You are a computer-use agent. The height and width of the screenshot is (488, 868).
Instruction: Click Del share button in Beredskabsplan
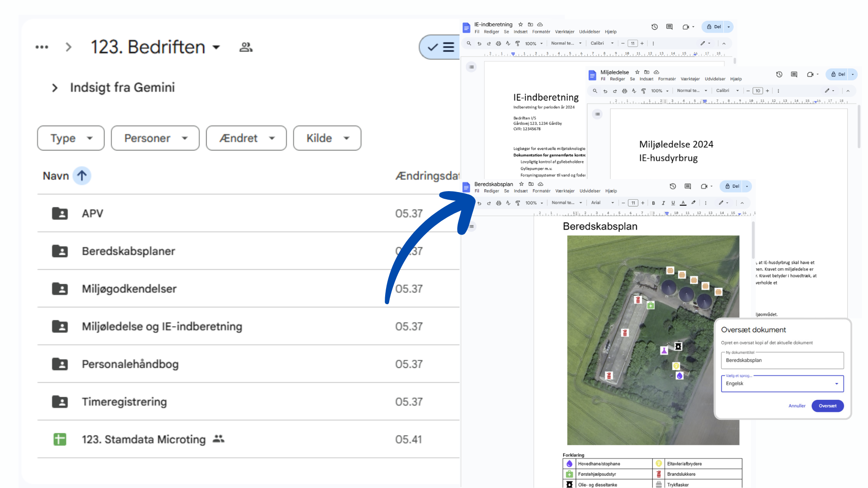pos(732,186)
